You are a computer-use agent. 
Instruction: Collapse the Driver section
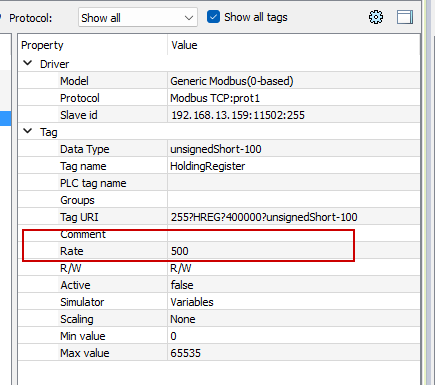[28, 63]
